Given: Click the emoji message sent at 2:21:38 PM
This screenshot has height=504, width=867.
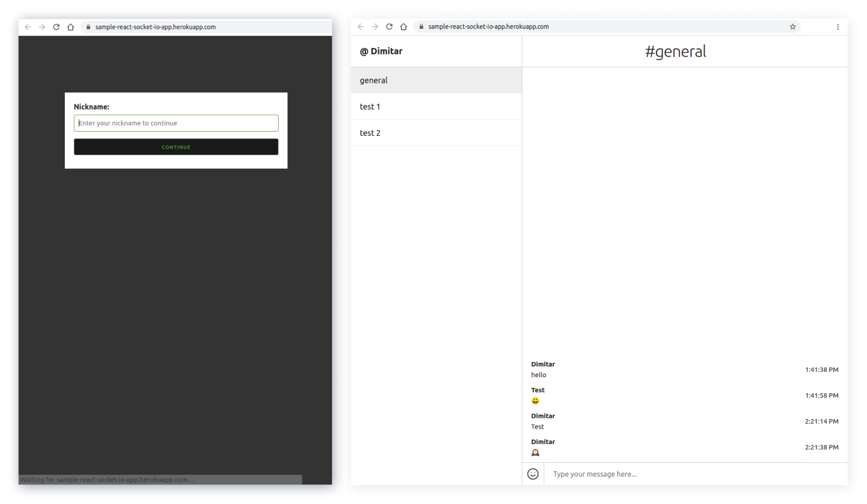Looking at the screenshot, I should tap(535, 453).
